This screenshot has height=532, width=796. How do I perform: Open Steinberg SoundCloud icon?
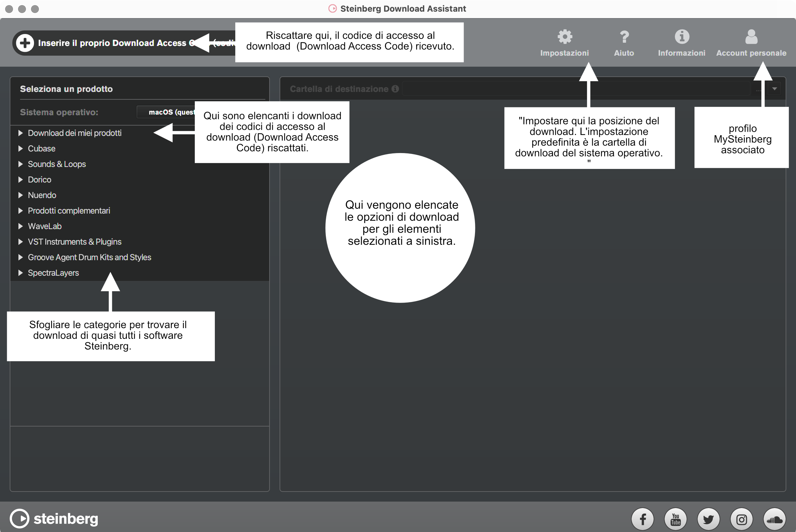point(774,519)
